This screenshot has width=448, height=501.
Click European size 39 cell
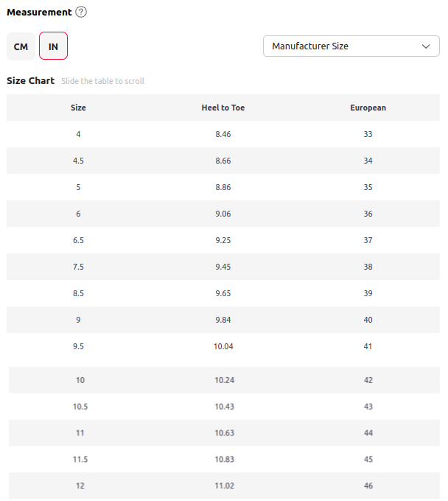pyautogui.click(x=368, y=293)
